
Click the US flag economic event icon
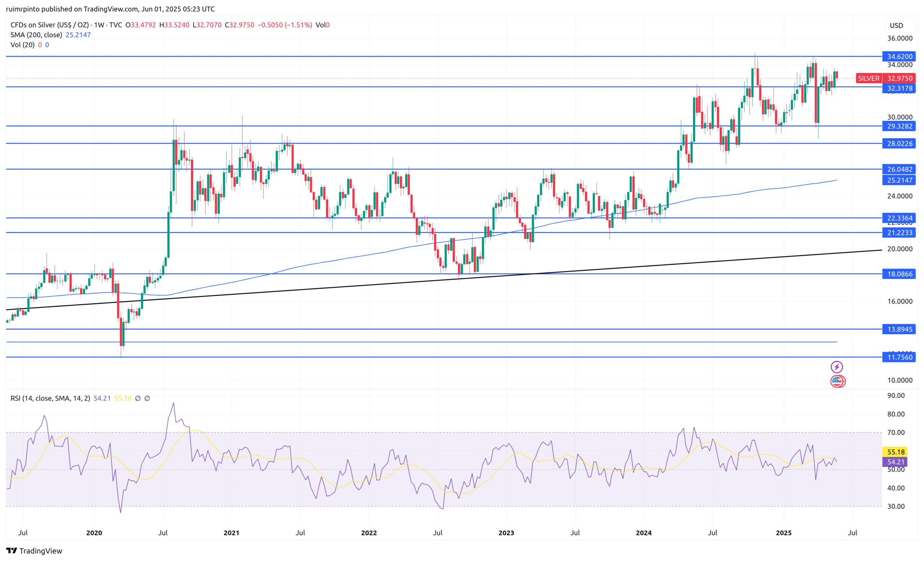pos(837,381)
